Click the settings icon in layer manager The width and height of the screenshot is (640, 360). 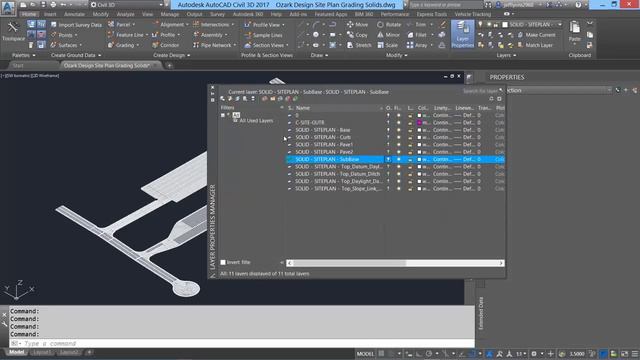point(499,99)
